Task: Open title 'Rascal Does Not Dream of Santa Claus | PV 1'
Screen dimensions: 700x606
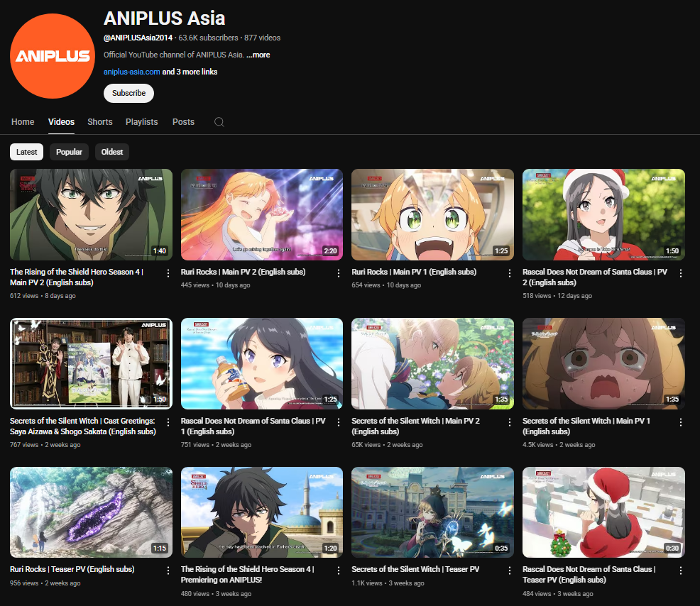Action: click(253, 426)
